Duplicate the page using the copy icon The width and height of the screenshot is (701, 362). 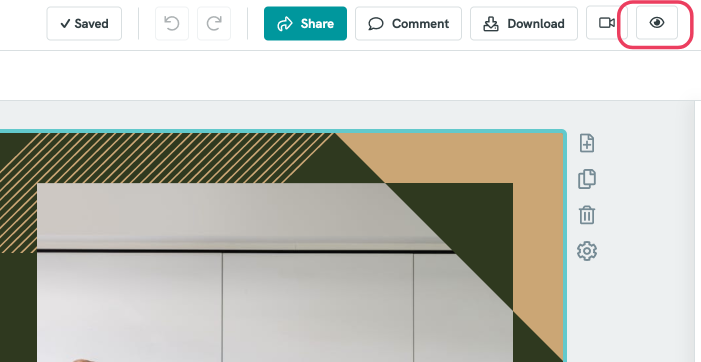tap(587, 179)
